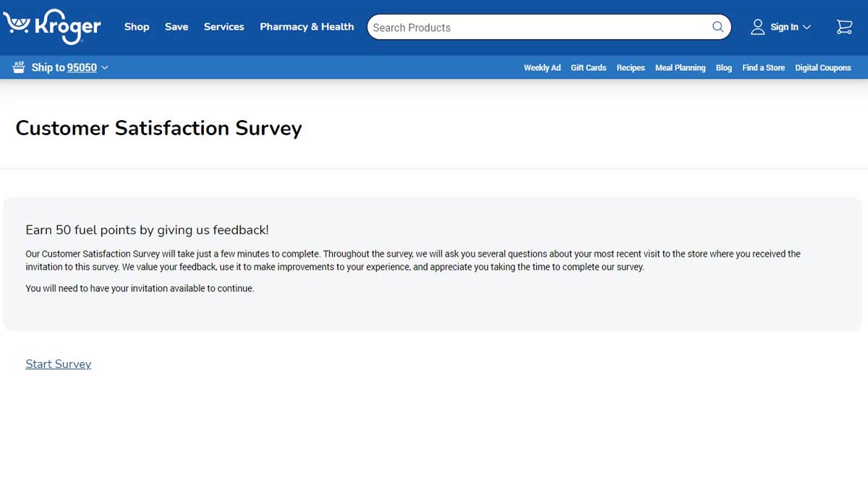Start the survey via Start Survey link
The image size is (868, 488).
[59, 364]
